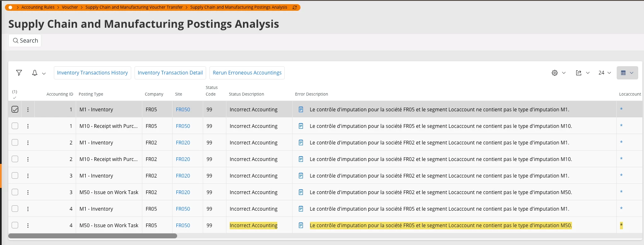
Task: Click the Site column header
Action: point(178,94)
